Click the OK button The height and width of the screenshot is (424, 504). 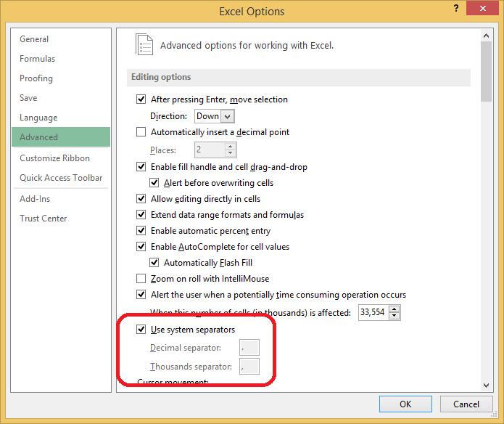tap(405, 404)
